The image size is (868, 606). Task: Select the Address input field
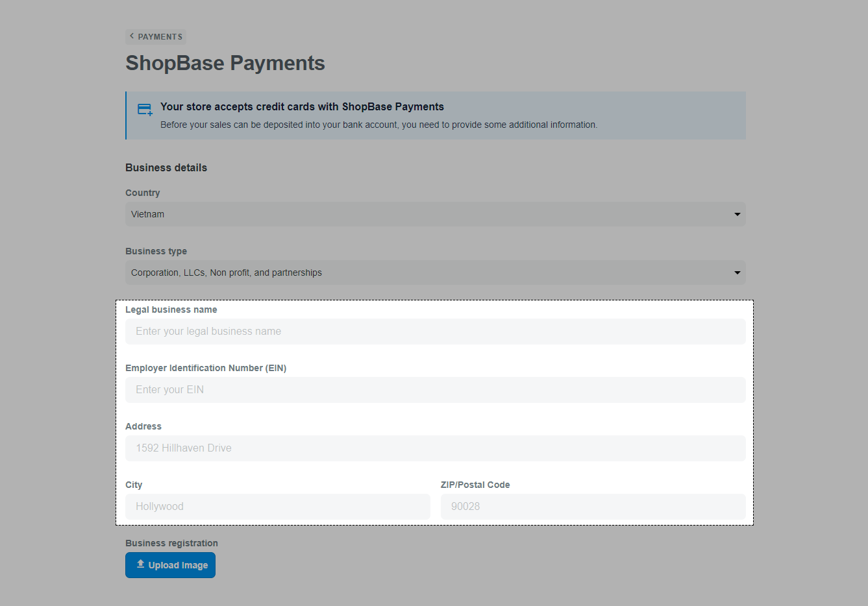click(435, 448)
